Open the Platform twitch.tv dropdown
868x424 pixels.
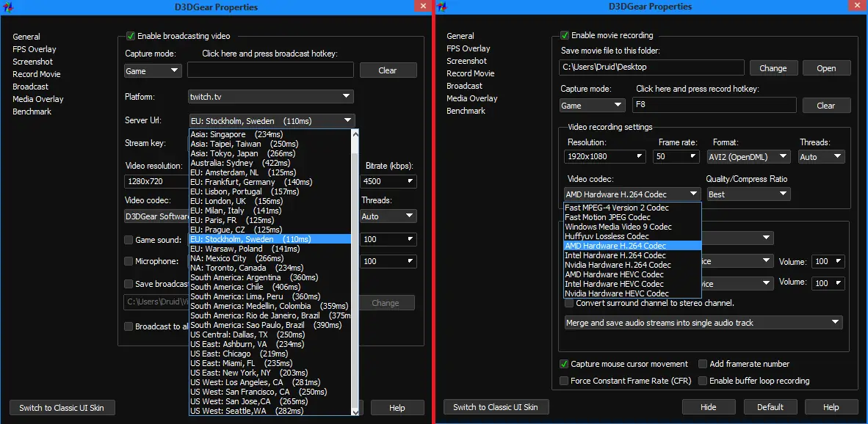tap(271, 97)
